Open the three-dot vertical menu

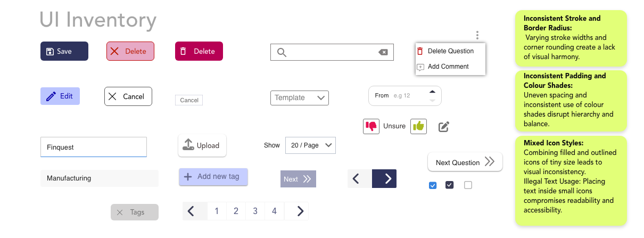pos(477,35)
